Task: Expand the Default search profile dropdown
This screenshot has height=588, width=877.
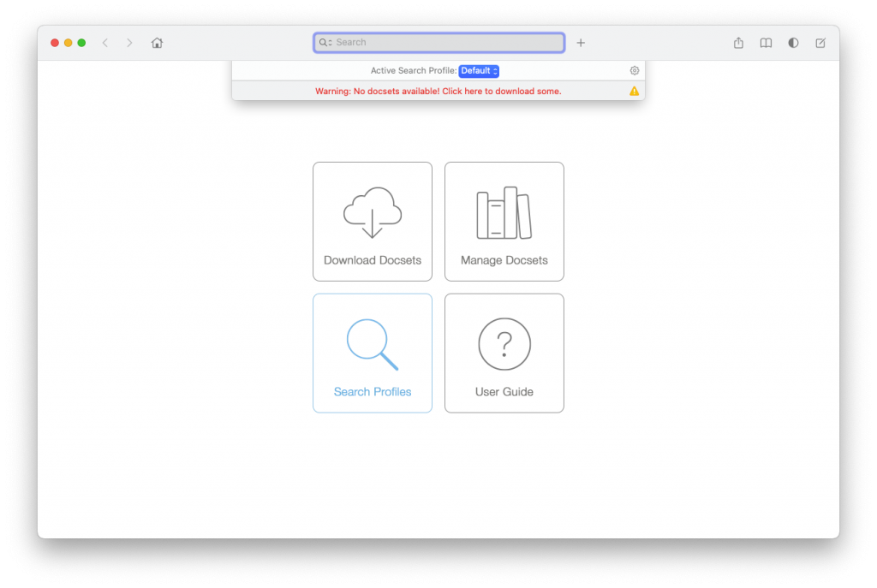Action: 479,70
